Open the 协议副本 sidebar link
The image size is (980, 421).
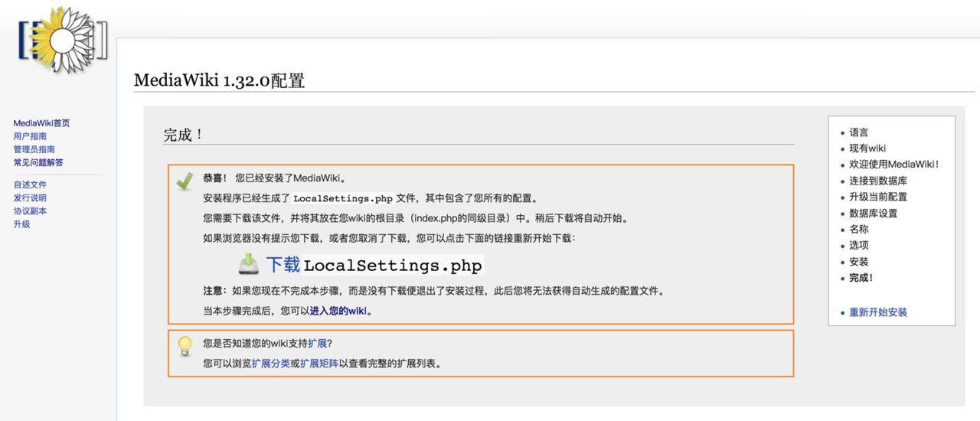point(30,210)
